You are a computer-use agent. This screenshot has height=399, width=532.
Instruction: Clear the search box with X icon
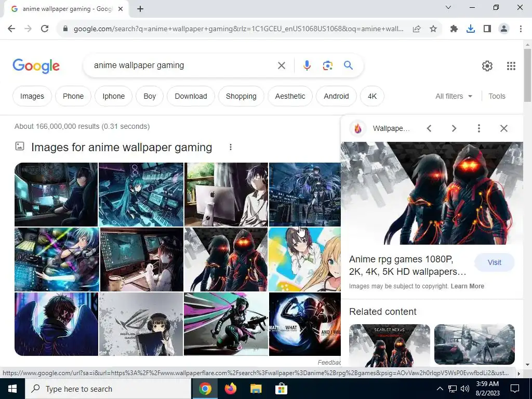tap(281, 65)
